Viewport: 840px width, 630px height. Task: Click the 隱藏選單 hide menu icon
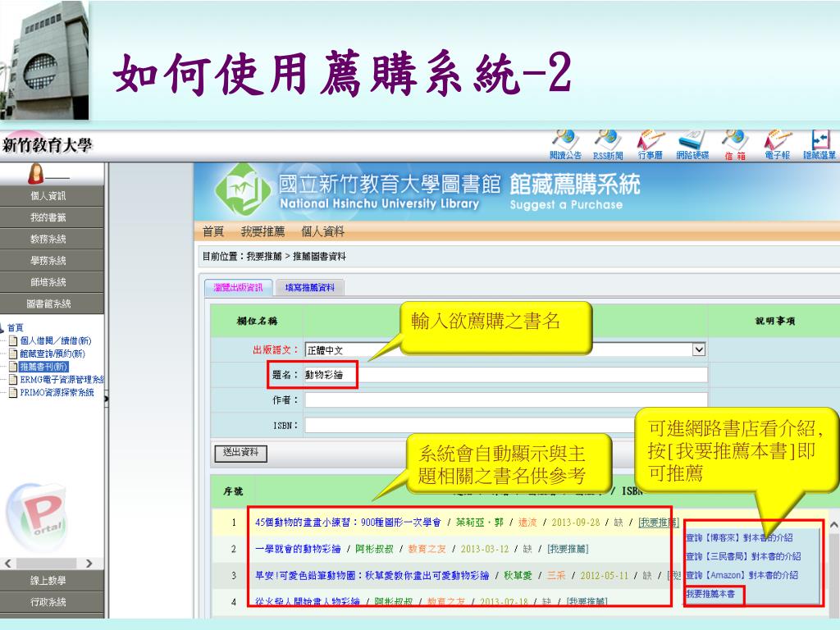[819, 144]
